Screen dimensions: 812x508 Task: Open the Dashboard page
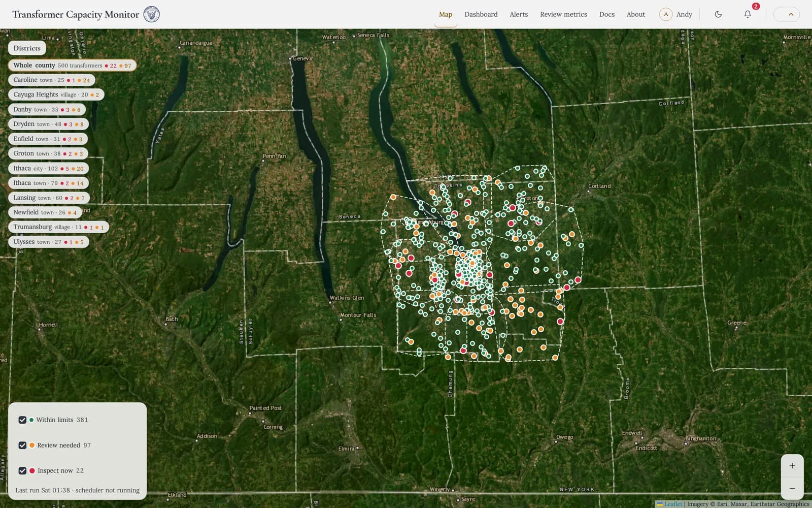tap(481, 14)
